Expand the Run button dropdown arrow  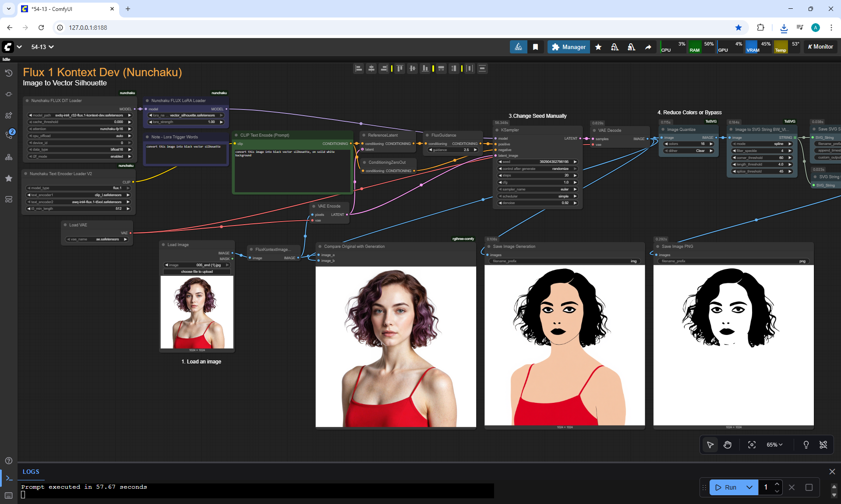click(749, 487)
